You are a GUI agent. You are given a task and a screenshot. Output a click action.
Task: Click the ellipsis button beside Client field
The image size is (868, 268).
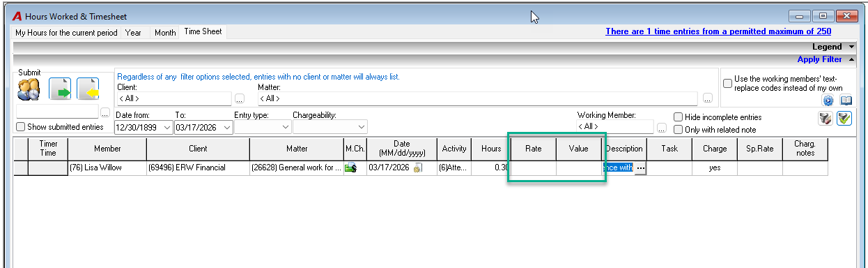coord(240,98)
